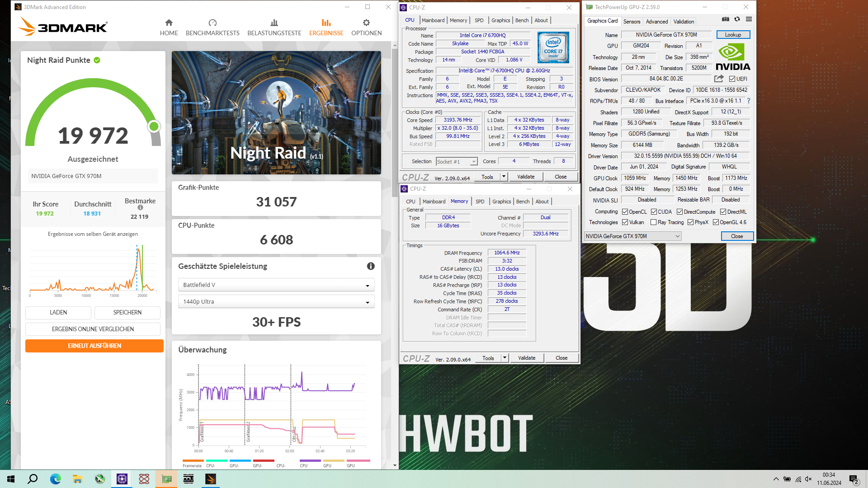Open the Socket #1 selection dropdown
Image resolution: width=868 pixels, height=488 pixels.
point(457,162)
